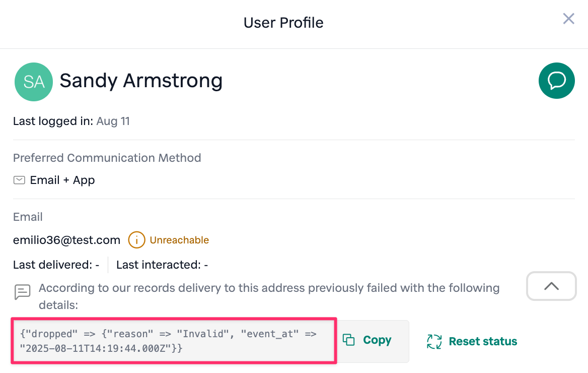The image size is (588, 373).
Task: Click the circular arrows reset icon
Action: [434, 341]
